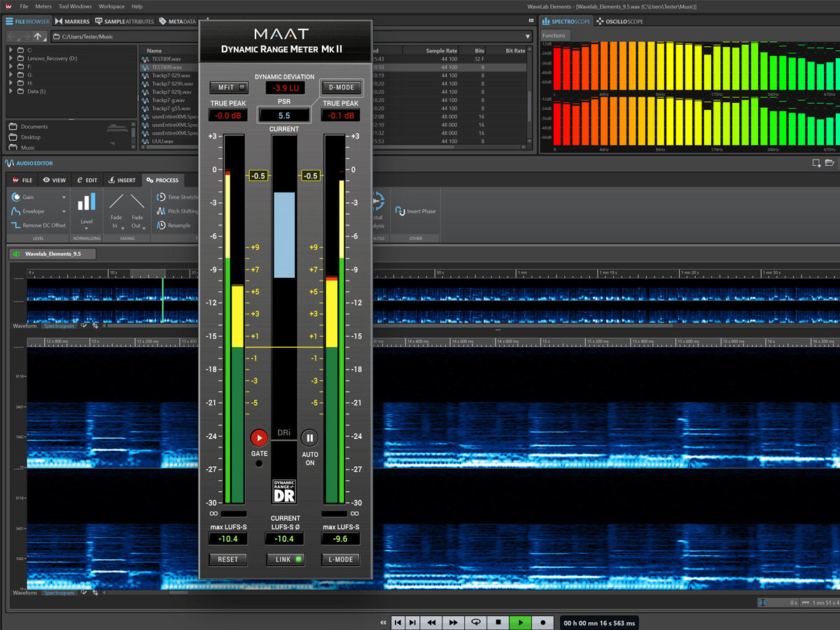Skip to start of file

click(x=398, y=622)
